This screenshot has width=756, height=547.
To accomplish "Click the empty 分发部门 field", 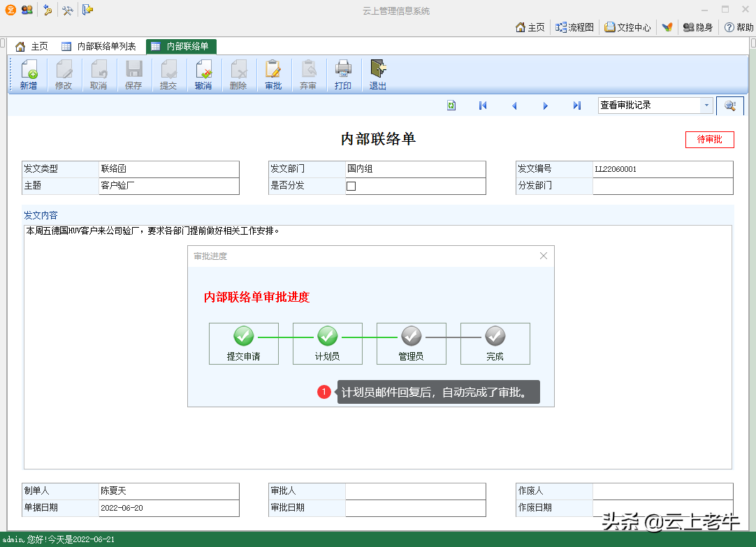I will click(663, 186).
